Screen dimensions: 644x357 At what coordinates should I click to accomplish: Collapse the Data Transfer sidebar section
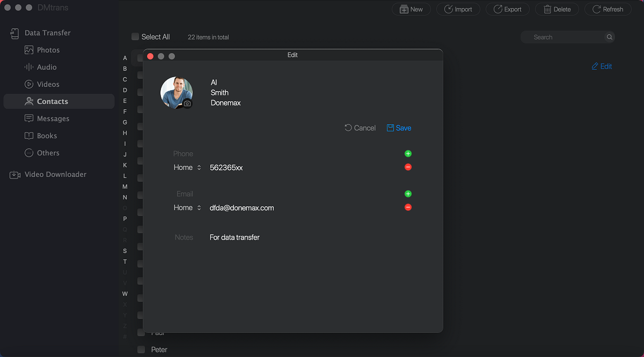(47, 33)
